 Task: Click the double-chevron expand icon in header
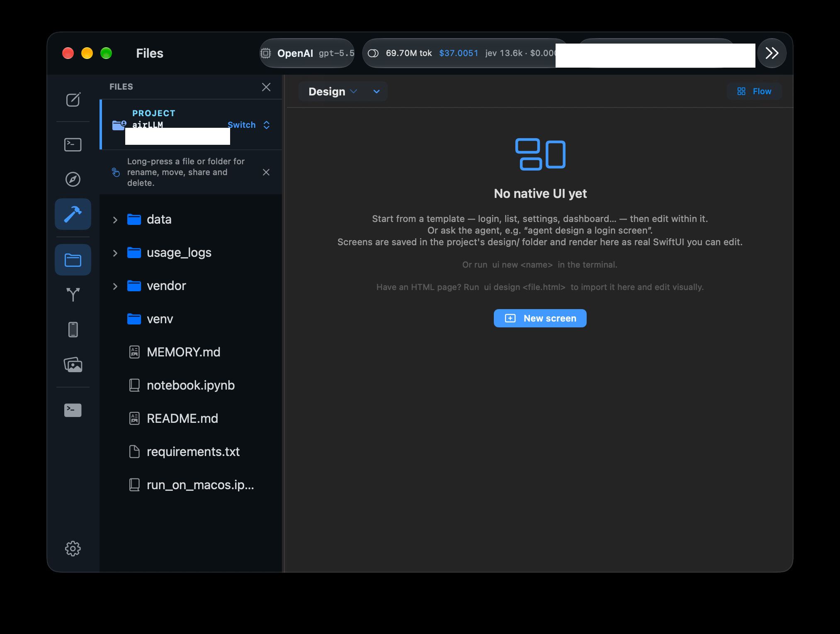click(x=772, y=53)
